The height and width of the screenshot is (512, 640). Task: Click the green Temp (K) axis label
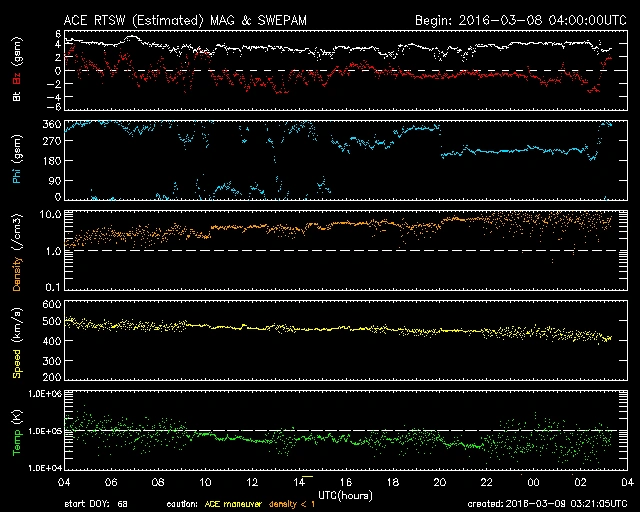pos(15,432)
